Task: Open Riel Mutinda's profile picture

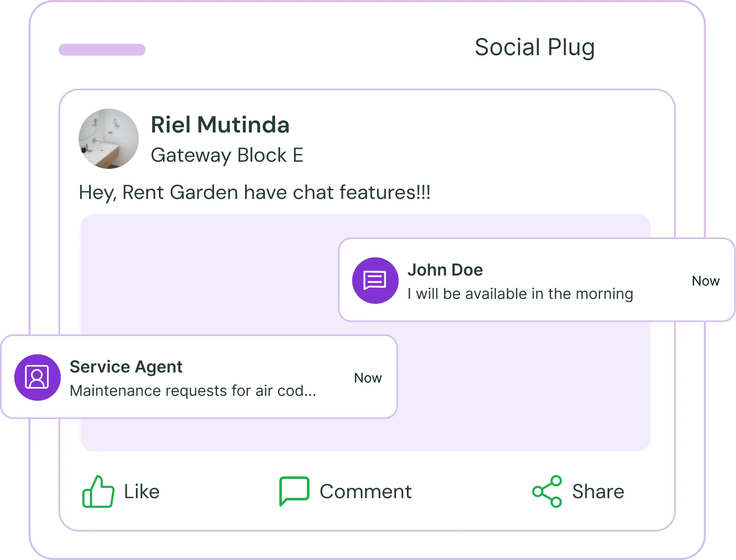Action: click(x=109, y=139)
